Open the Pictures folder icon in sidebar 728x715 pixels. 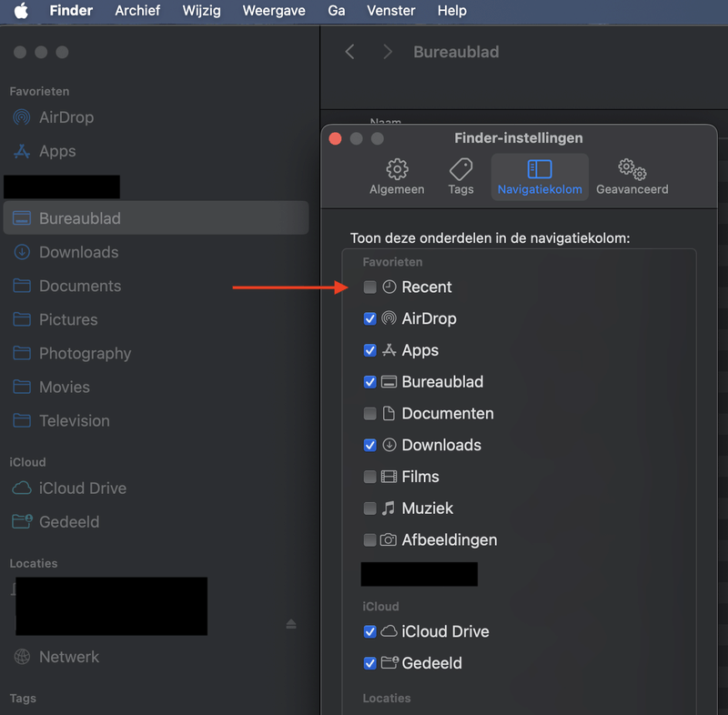tap(22, 319)
